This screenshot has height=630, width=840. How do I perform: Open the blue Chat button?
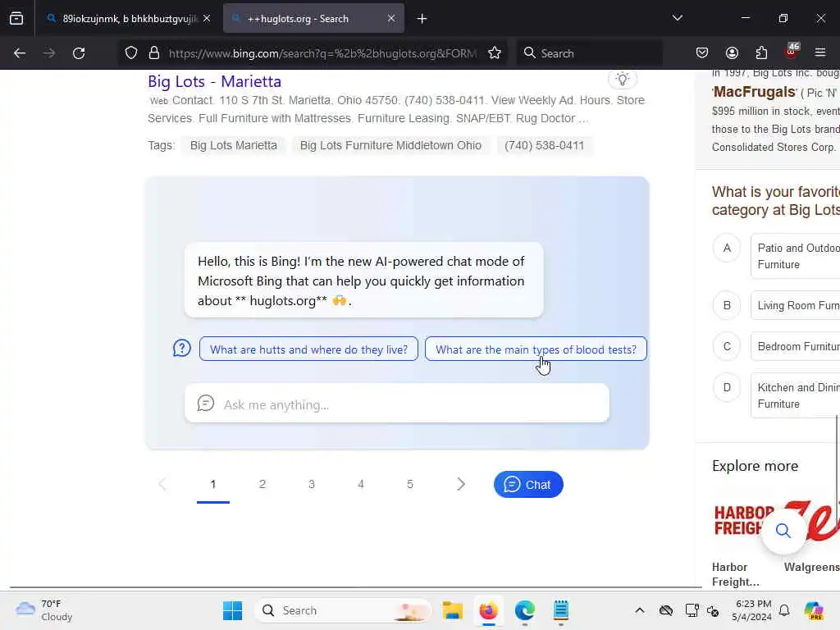point(528,484)
